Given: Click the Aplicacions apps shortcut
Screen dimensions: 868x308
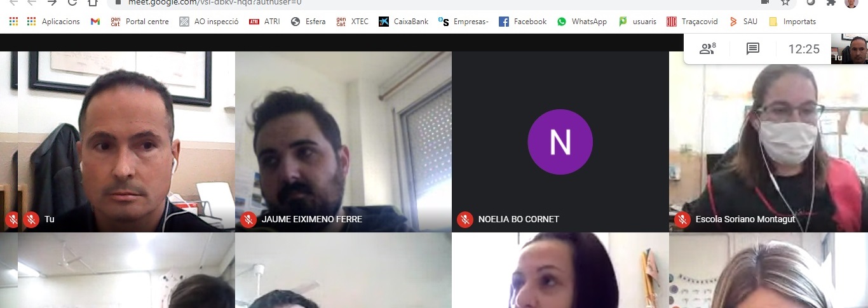Looking at the screenshot, I should 53,22.
